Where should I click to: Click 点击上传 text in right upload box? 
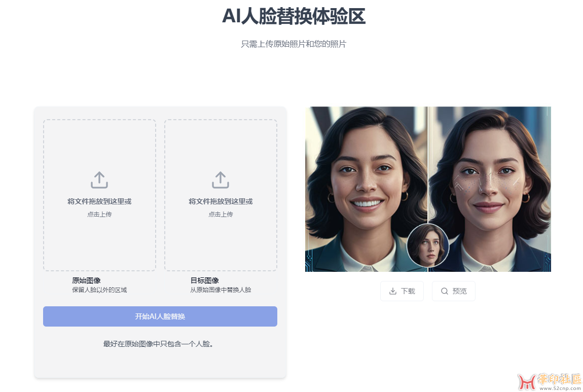(x=221, y=214)
